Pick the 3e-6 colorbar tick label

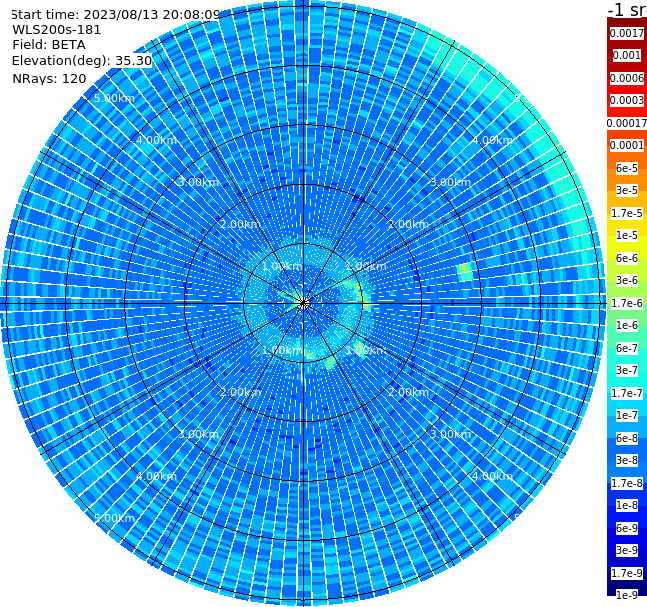click(627, 280)
